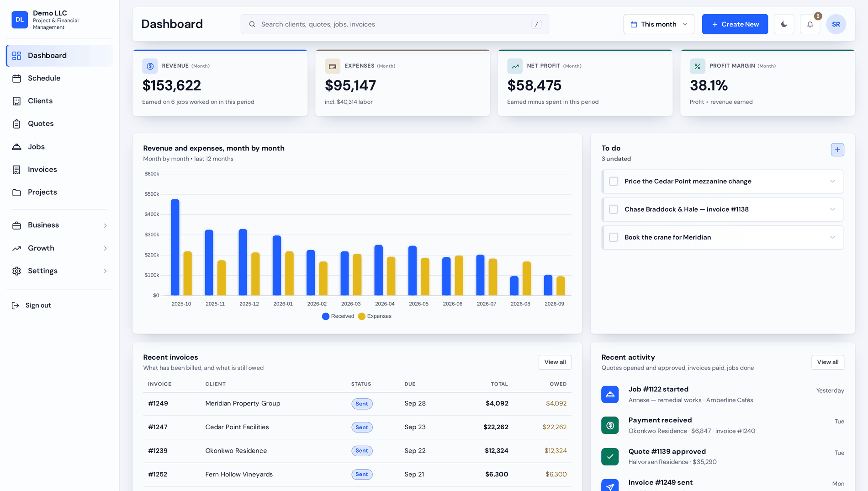This screenshot has width=868, height=491.
Task: Click the $22,262 owed amount
Action: 554,427
